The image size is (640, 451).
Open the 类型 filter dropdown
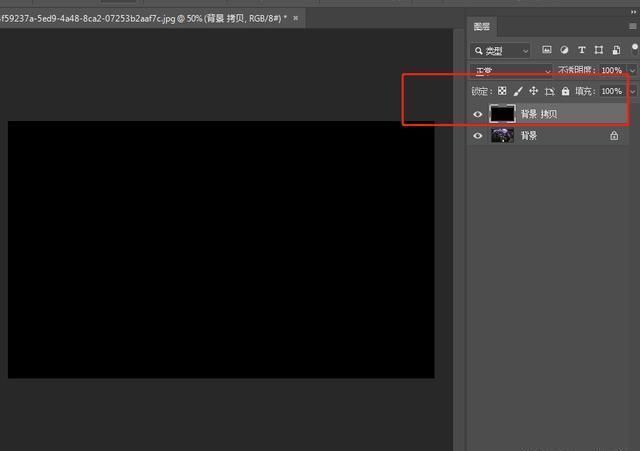pyautogui.click(x=500, y=51)
